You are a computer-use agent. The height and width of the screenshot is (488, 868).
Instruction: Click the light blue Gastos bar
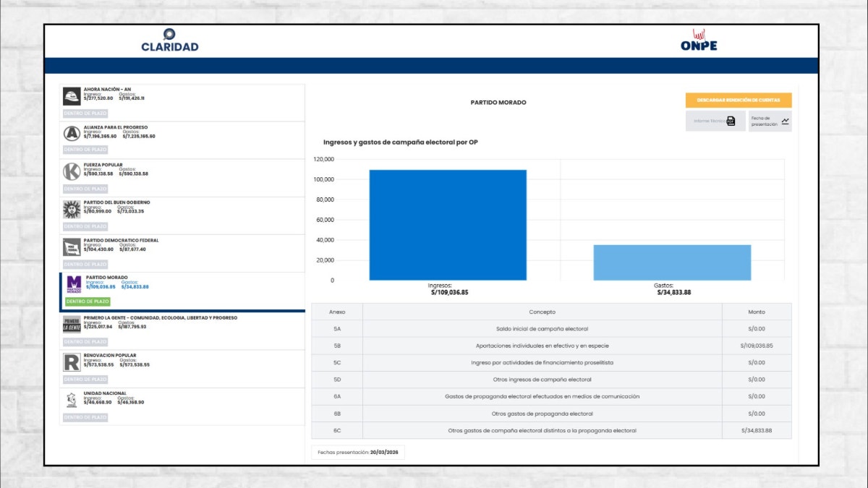[x=672, y=262]
